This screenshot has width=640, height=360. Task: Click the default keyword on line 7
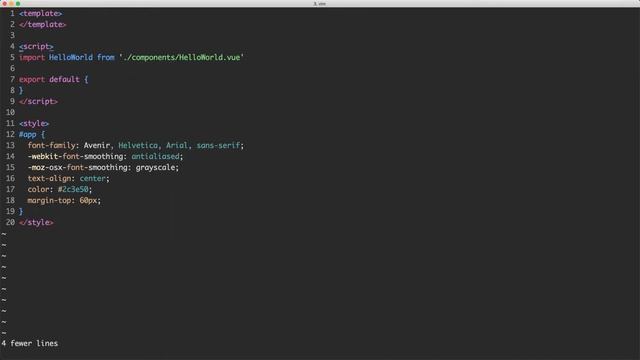(x=64, y=80)
